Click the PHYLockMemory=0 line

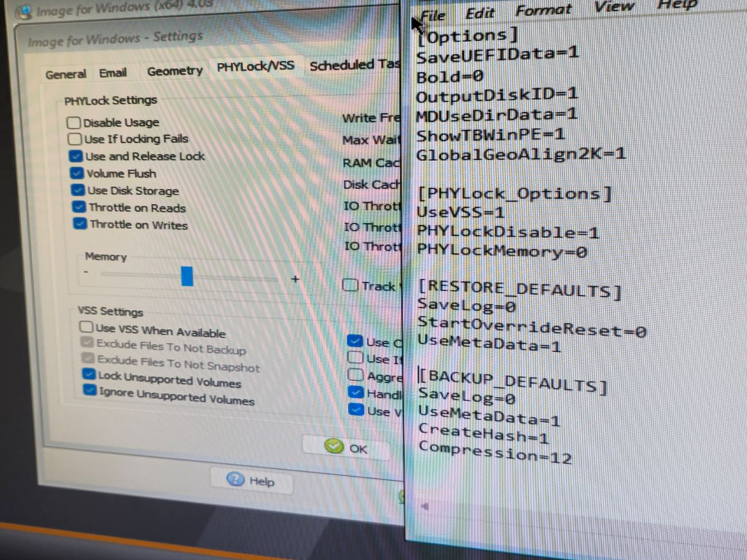pos(502,251)
